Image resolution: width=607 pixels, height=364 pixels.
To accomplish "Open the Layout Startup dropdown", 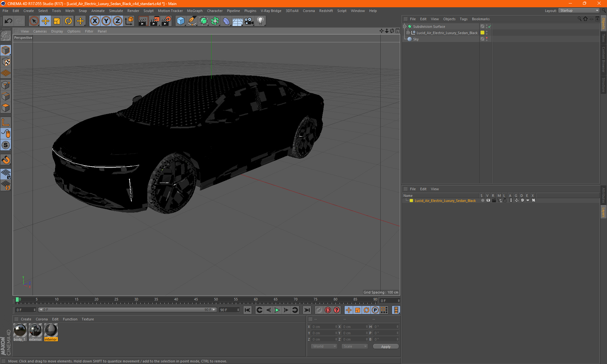I will (x=579, y=10).
